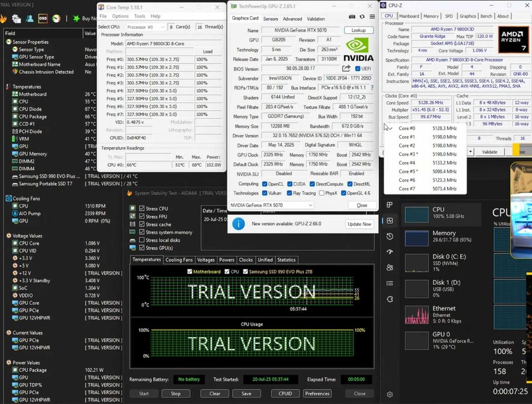Click the blue info icon in GPU-Z update bar

(239, 224)
